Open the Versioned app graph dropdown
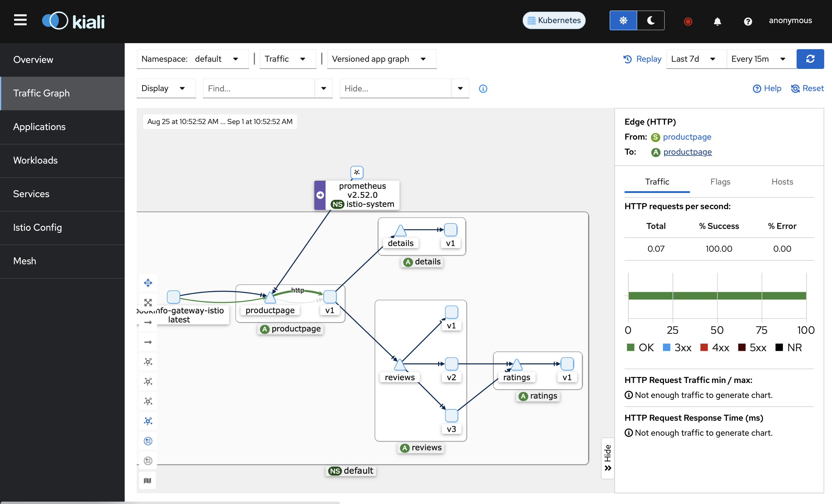832x504 pixels. (382, 59)
